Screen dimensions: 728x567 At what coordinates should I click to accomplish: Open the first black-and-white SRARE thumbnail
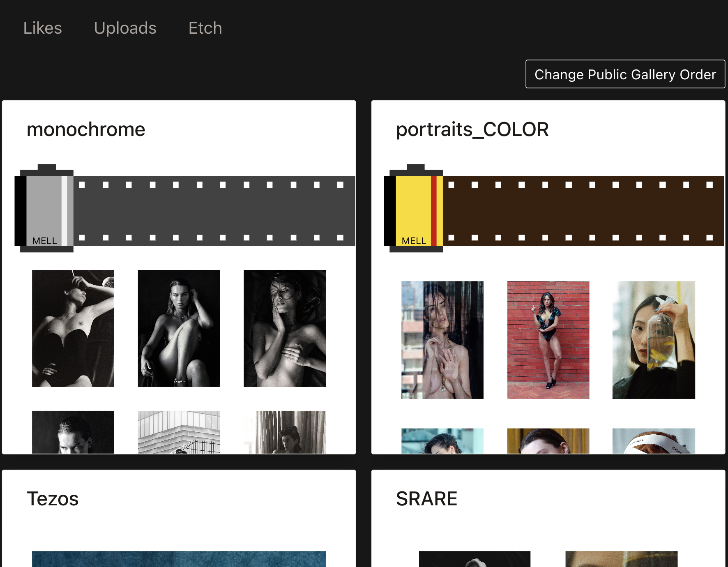475,559
